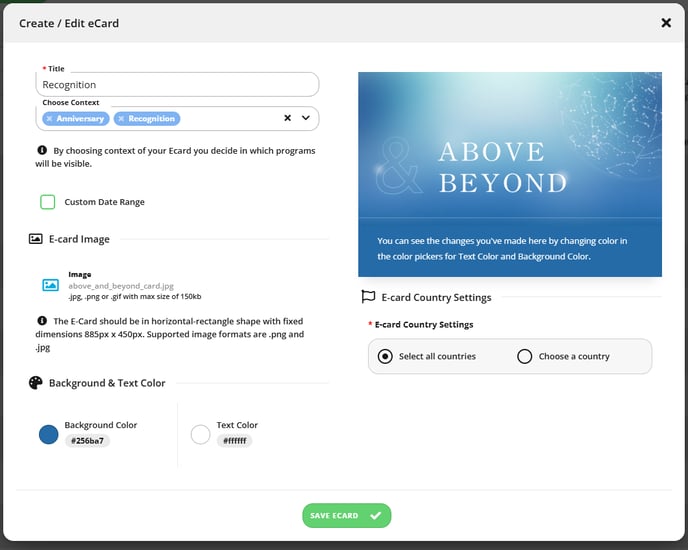This screenshot has height=550, width=688.
Task: Click the blue image upload icon
Action: point(50,285)
